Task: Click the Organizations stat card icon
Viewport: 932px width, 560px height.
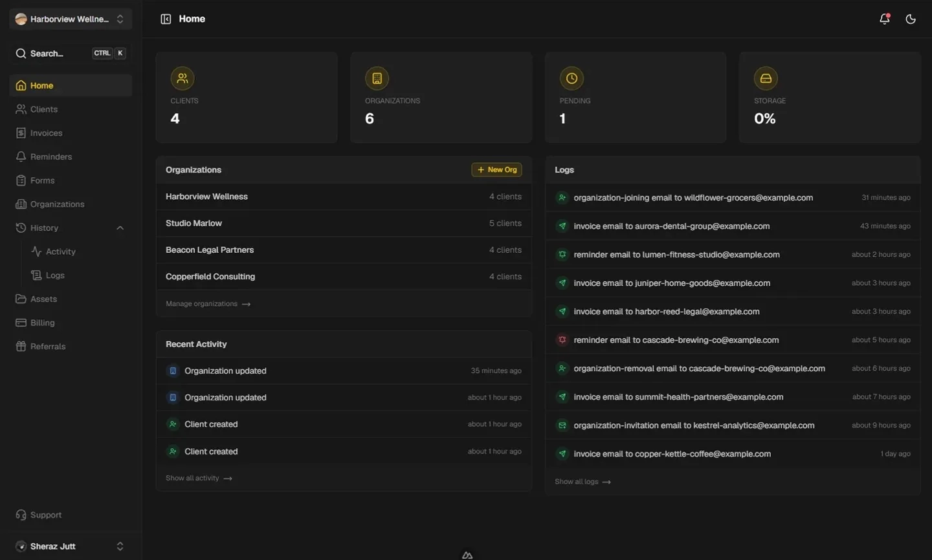Action: [377, 78]
